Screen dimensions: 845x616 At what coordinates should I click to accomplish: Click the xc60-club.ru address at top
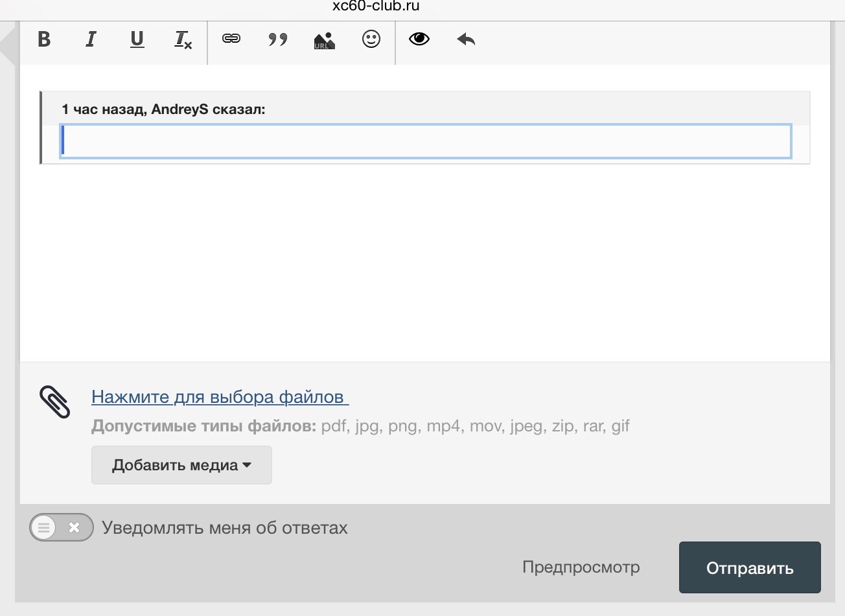[x=376, y=6]
